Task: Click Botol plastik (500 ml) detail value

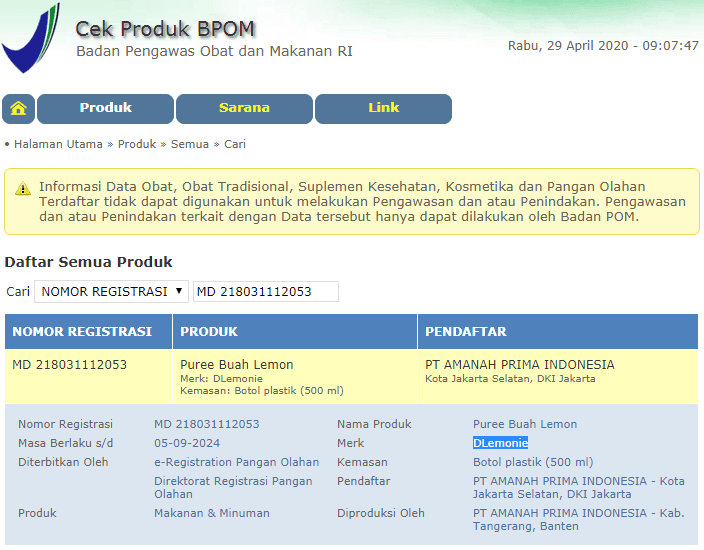Action: pyautogui.click(x=533, y=462)
